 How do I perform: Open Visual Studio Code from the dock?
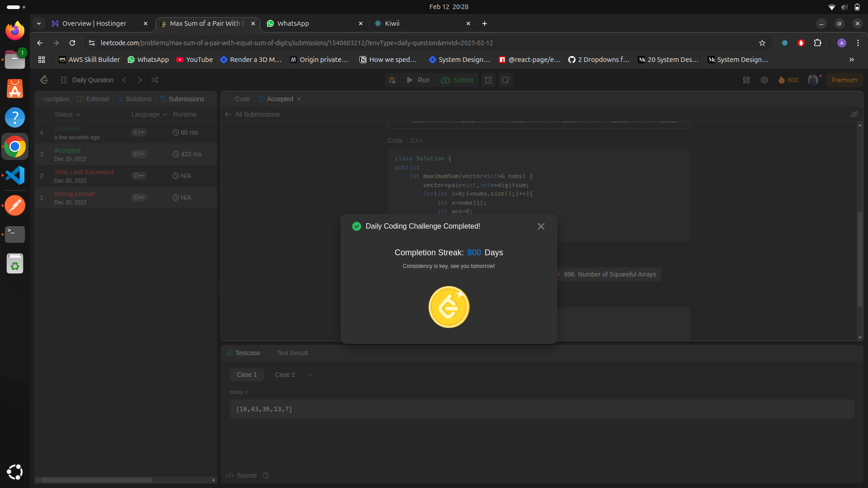pyautogui.click(x=15, y=175)
